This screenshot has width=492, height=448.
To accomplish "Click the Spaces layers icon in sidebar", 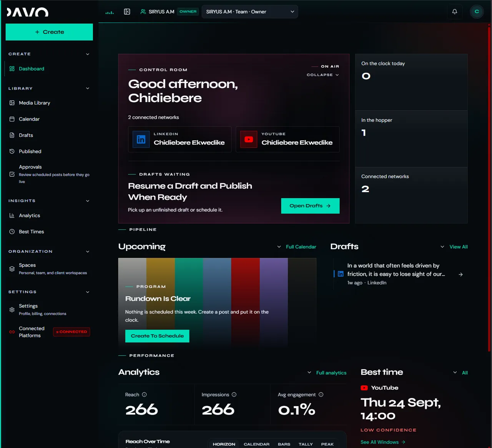I will tap(12, 269).
